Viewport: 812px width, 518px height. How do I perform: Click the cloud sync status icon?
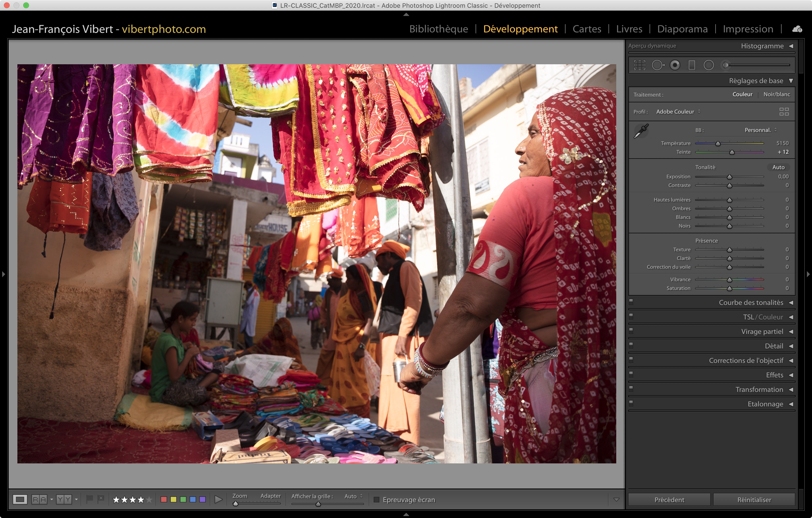(797, 29)
